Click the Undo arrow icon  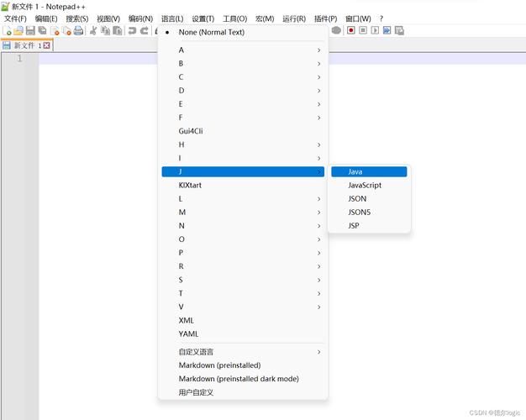coord(132,31)
